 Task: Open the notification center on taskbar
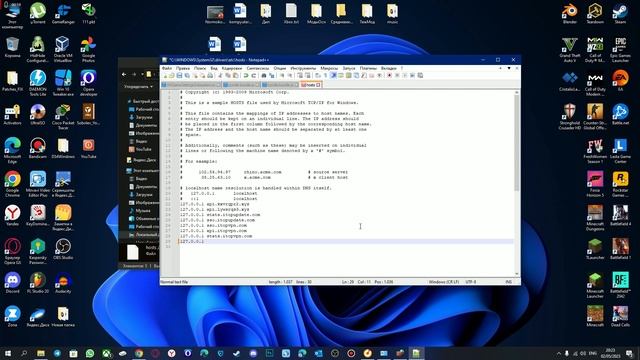coord(629,353)
